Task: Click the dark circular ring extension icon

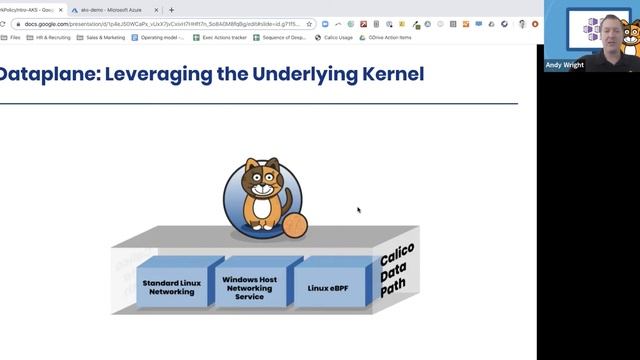Action: pyautogui.click(x=504, y=24)
